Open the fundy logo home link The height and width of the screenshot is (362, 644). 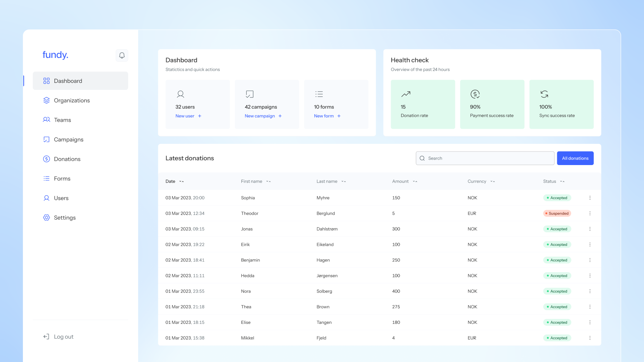tap(55, 55)
